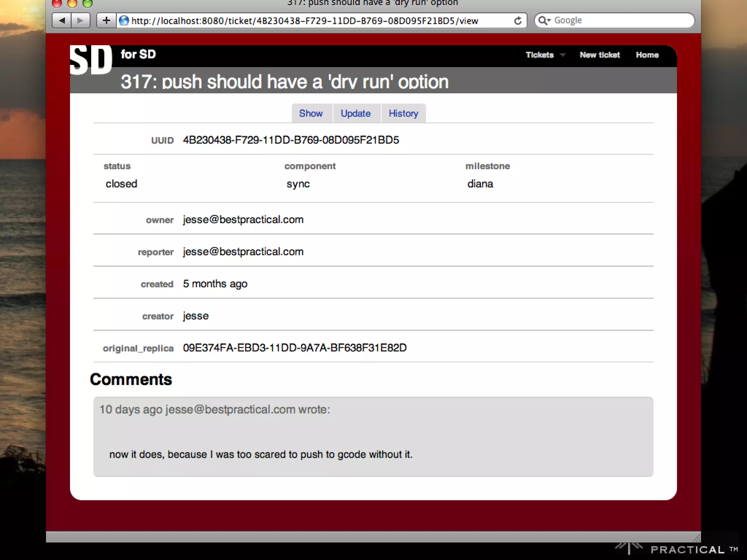Open the History tab
This screenshot has width=747, height=560.
(x=403, y=113)
